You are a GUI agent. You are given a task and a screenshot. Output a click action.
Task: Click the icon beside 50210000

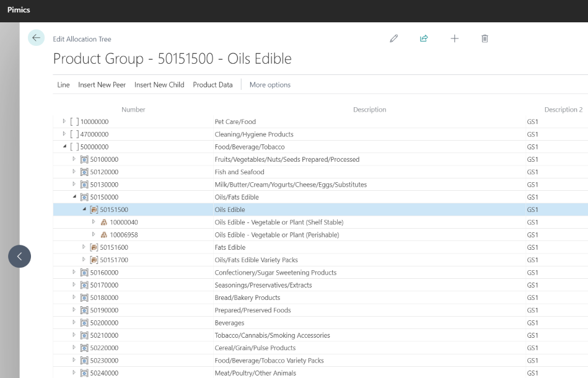pyautogui.click(x=84, y=335)
